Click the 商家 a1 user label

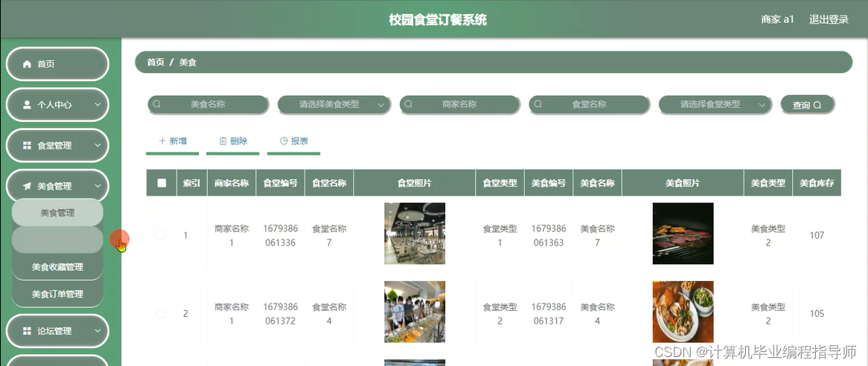pos(777,19)
